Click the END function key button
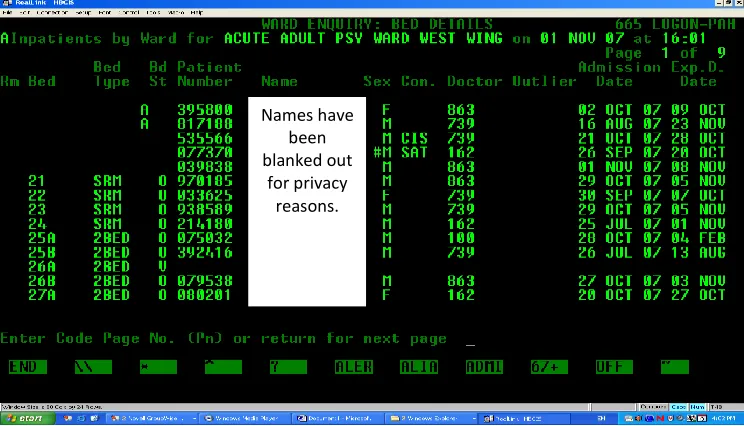744x426 pixels. point(28,367)
